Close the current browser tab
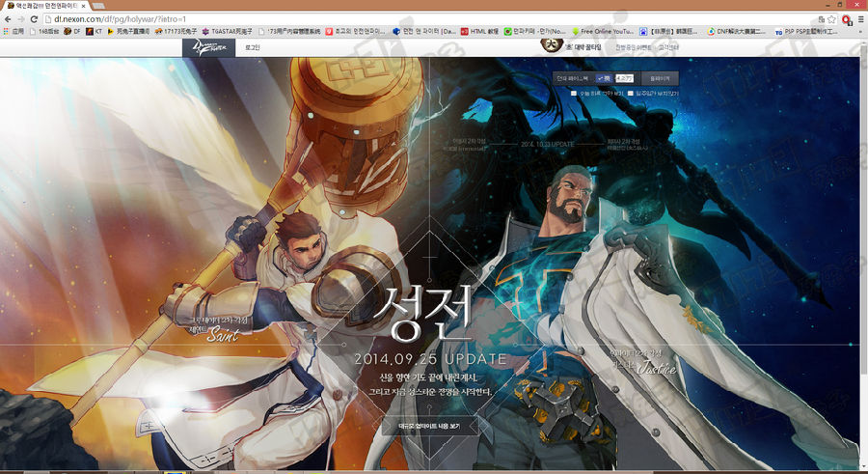This screenshot has height=474, width=868. point(84,6)
